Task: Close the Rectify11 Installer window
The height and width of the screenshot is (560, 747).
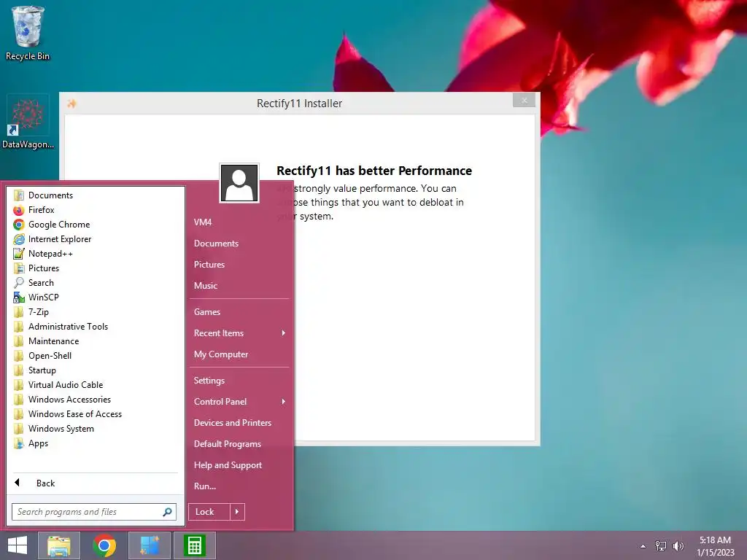Action: coord(524,101)
